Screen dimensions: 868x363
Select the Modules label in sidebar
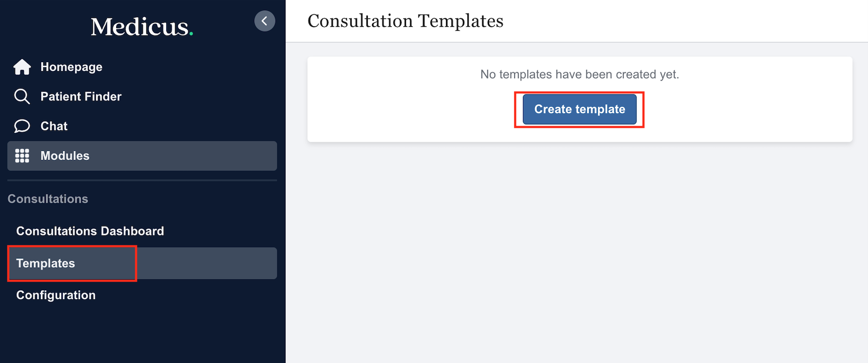(x=65, y=156)
